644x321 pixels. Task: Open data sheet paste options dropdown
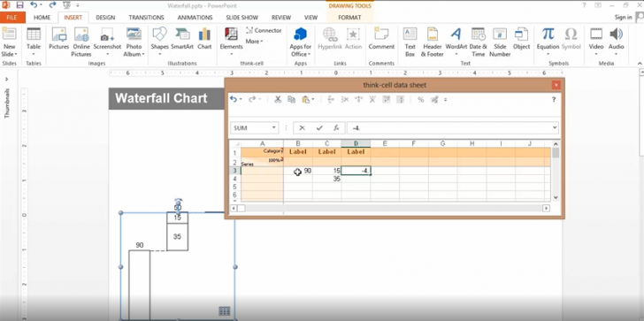click(x=313, y=99)
